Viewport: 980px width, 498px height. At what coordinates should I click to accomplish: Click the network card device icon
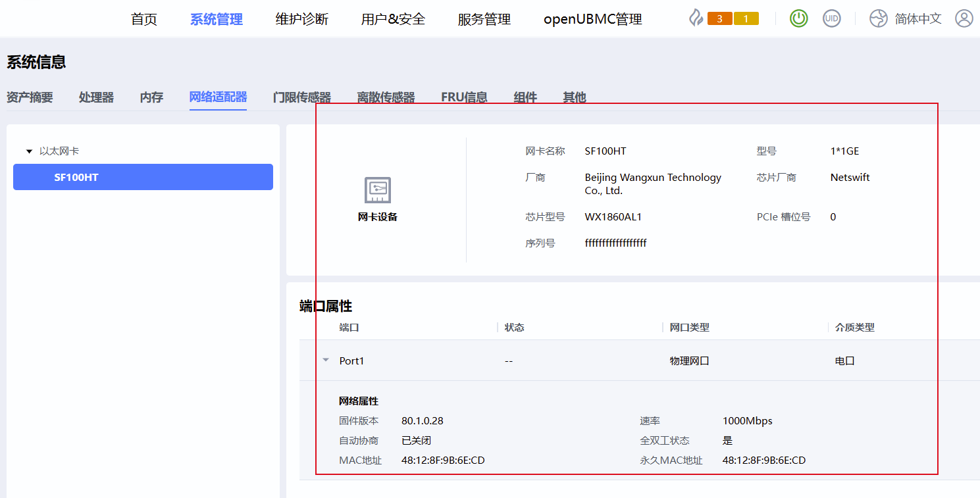[x=378, y=190]
